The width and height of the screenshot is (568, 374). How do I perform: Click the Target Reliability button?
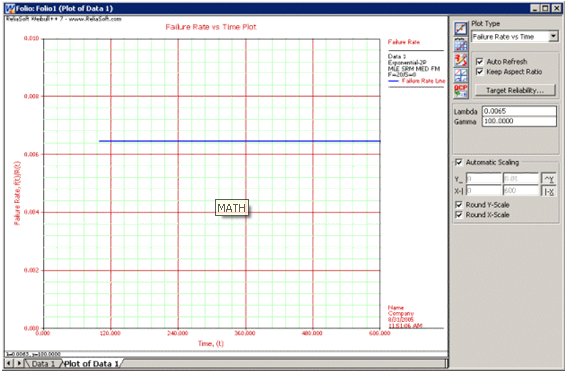(x=515, y=90)
